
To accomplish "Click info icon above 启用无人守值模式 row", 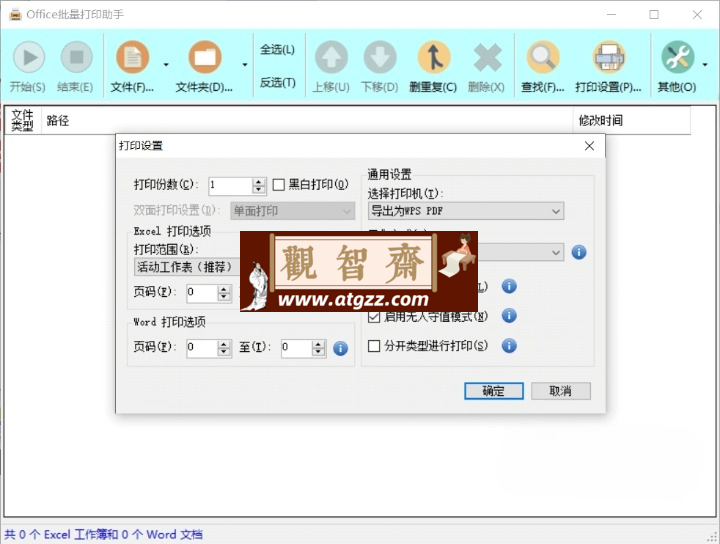I will (x=509, y=286).
